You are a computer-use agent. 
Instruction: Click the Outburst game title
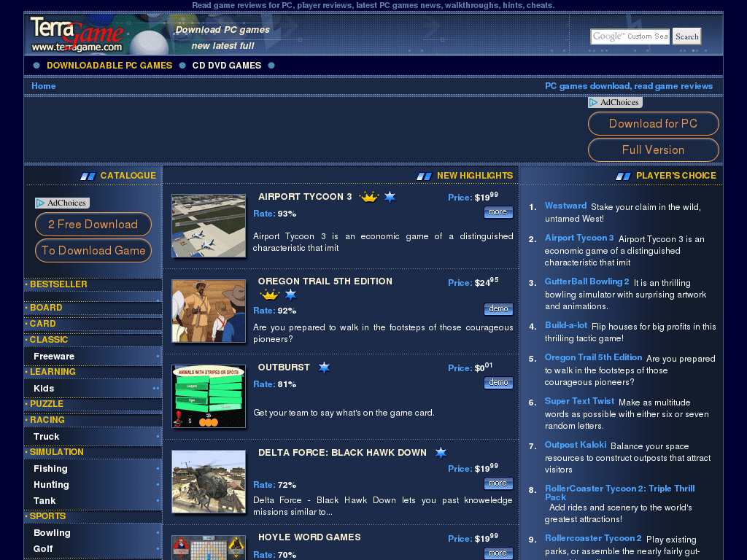click(284, 367)
